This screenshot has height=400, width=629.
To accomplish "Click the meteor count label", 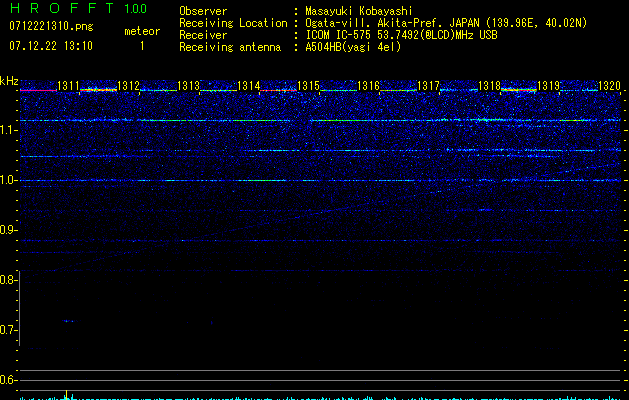I will pos(141,31).
